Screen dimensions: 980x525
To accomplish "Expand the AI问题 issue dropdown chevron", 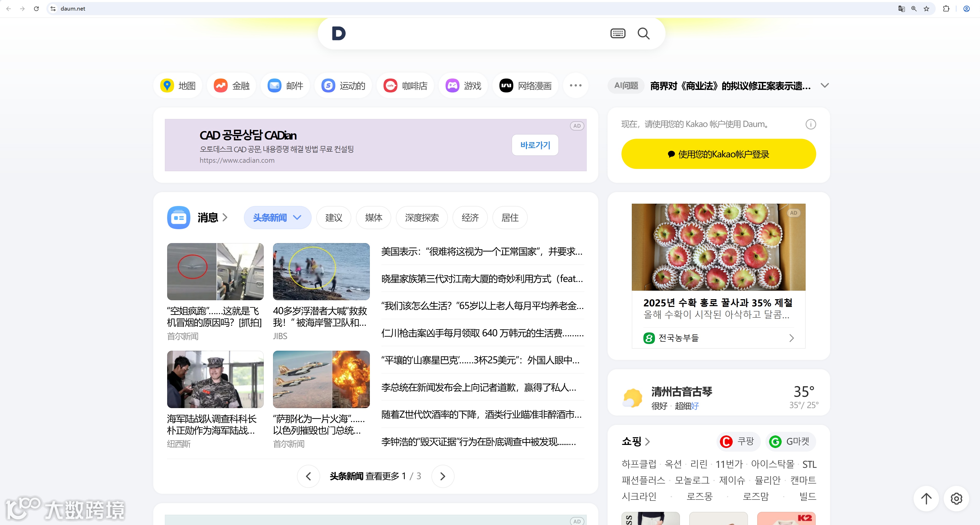I will point(824,85).
